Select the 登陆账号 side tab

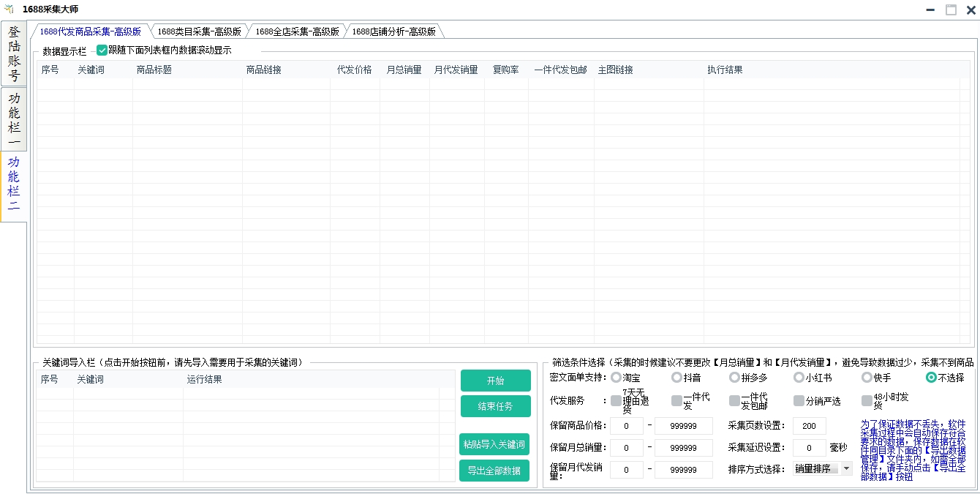[x=14, y=54]
